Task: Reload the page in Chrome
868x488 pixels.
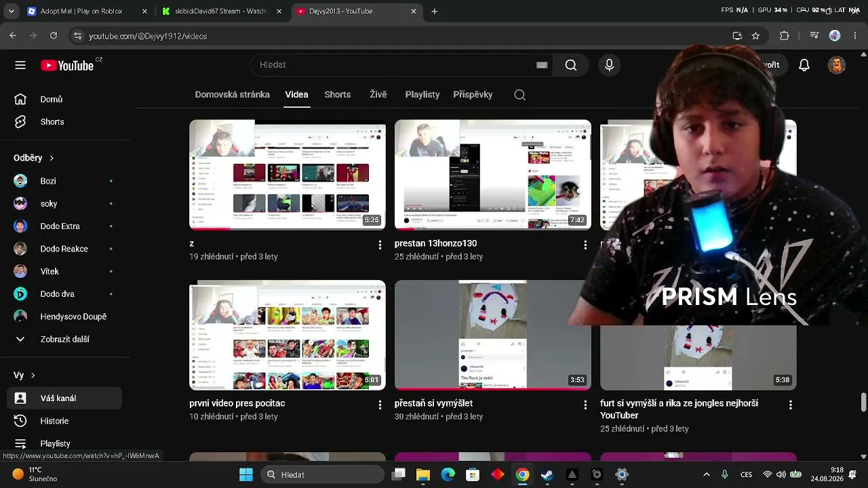Action: click(54, 36)
